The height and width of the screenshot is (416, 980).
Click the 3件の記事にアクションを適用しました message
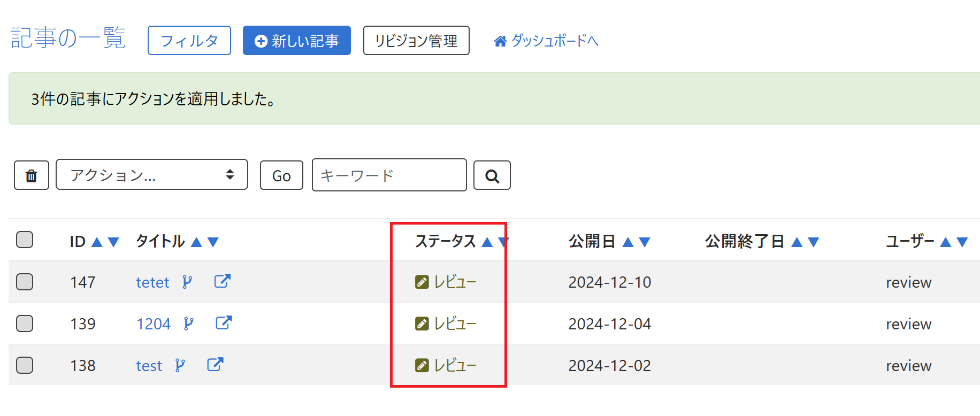154,99
